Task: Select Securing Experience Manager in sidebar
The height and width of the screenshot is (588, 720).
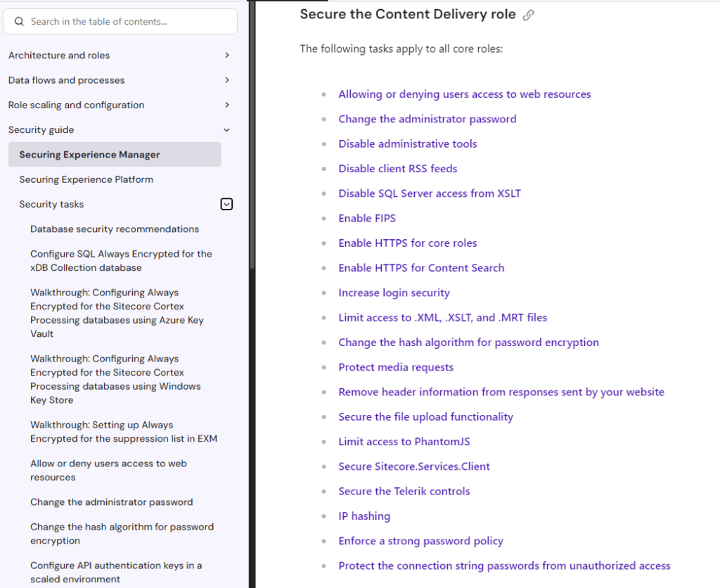Action: [89, 155]
